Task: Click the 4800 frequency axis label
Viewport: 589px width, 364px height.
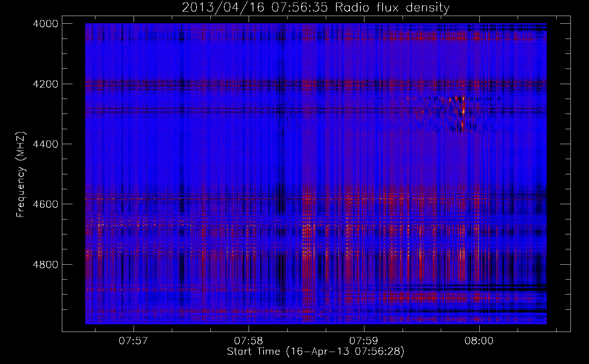Action: click(x=46, y=265)
